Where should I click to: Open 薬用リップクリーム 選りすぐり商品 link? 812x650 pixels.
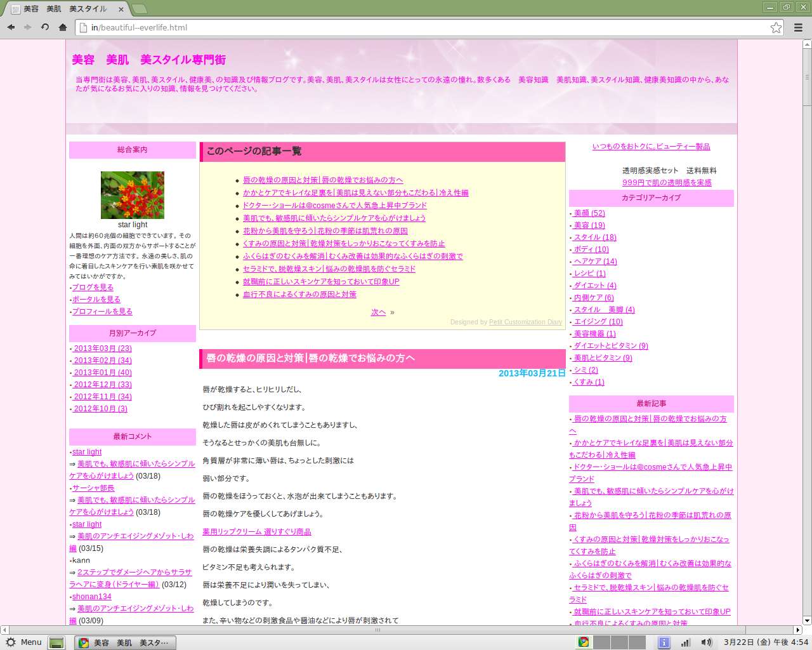[x=257, y=532]
